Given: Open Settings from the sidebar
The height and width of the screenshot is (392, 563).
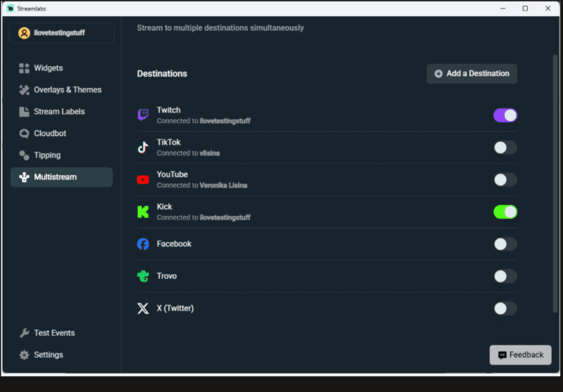Looking at the screenshot, I should point(61,355).
